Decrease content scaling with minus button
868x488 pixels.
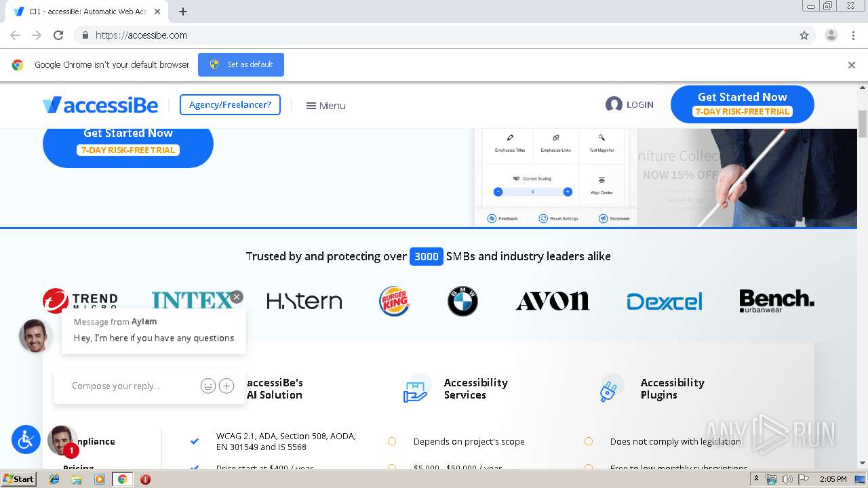[x=498, y=192]
